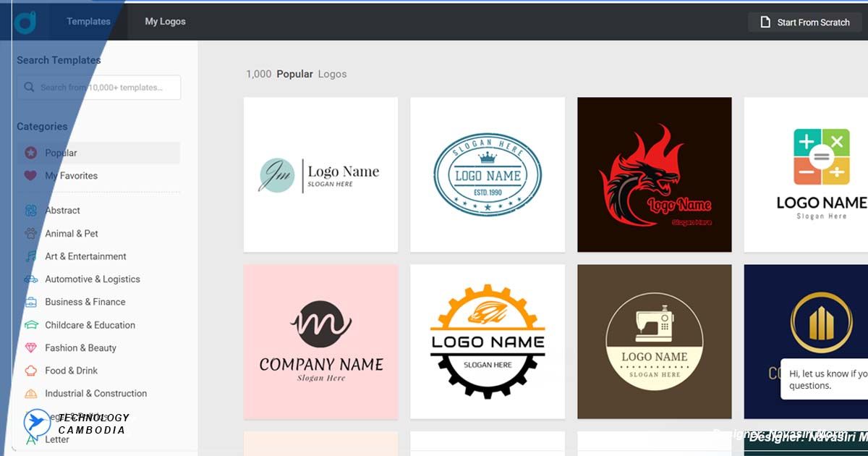Click the chat message 'Hi, let us know' popup
Screen dimensions: 868x456
[825, 379]
